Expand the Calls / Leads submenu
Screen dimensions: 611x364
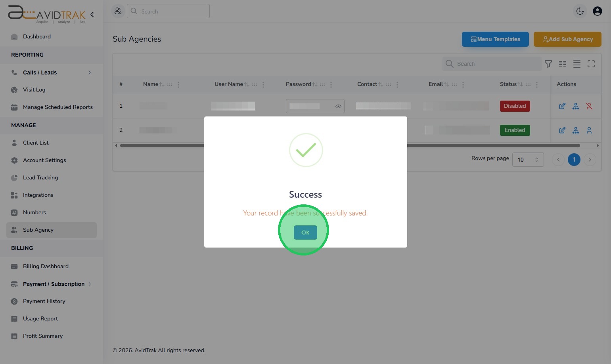click(52, 72)
